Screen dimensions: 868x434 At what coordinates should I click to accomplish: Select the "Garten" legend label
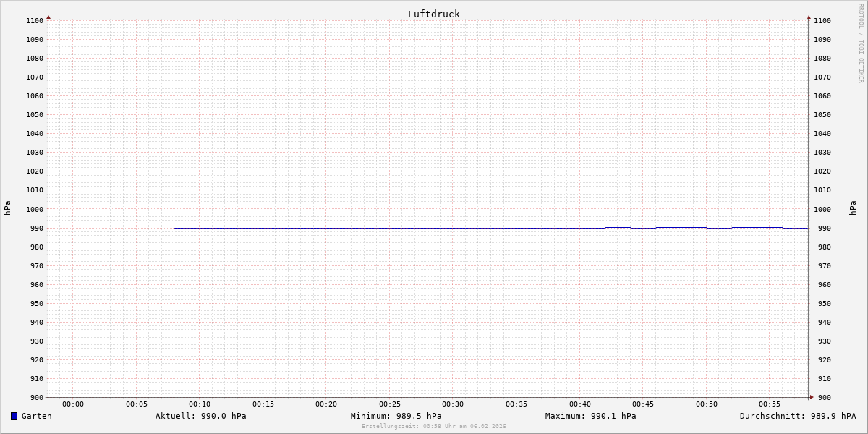click(36, 416)
